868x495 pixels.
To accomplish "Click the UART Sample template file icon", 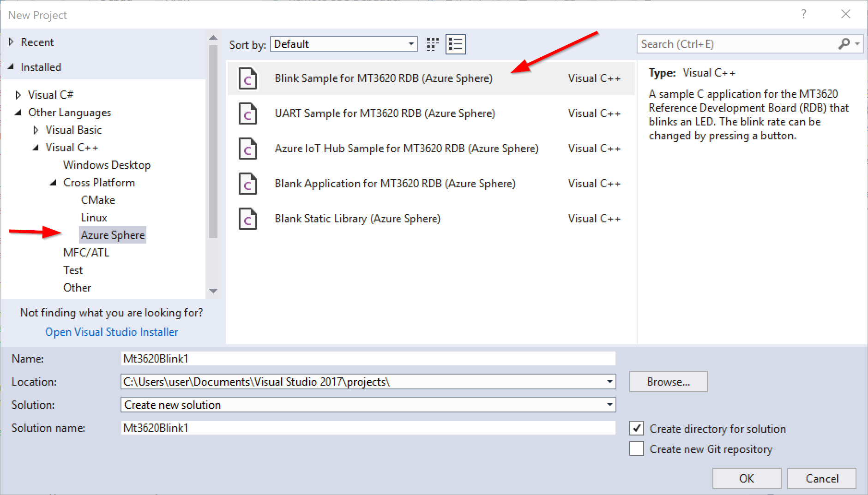I will coord(247,113).
